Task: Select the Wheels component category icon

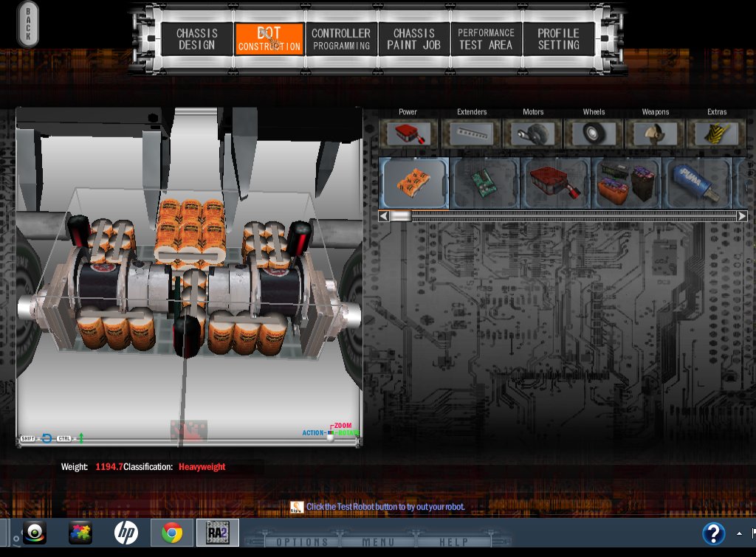Action: (594, 134)
